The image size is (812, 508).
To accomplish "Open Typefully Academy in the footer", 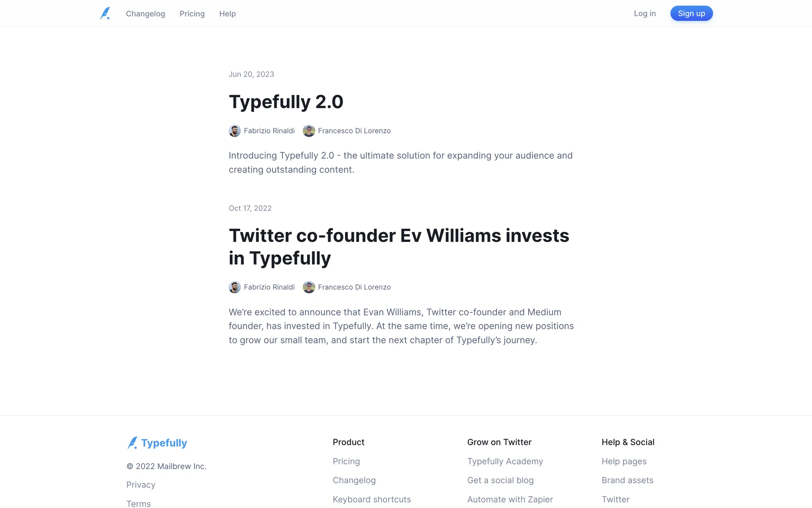I will [x=505, y=461].
